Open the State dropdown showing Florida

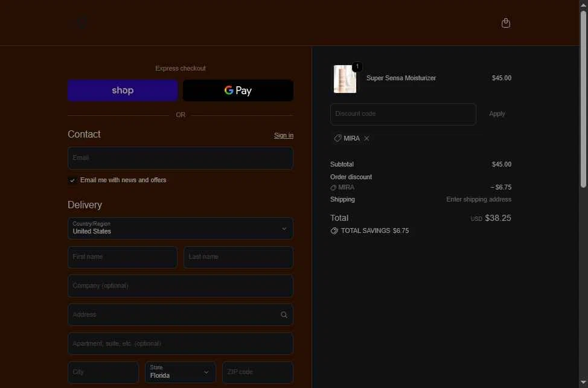[x=181, y=372]
